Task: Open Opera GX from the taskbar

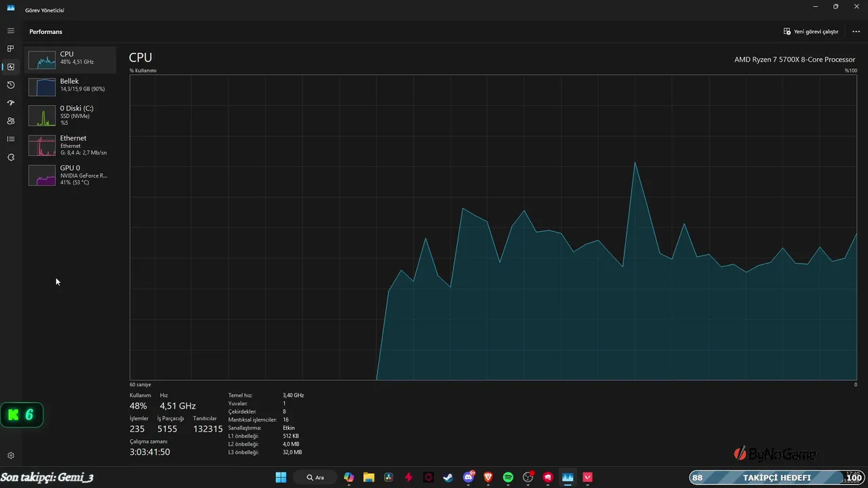Action: tap(429, 477)
